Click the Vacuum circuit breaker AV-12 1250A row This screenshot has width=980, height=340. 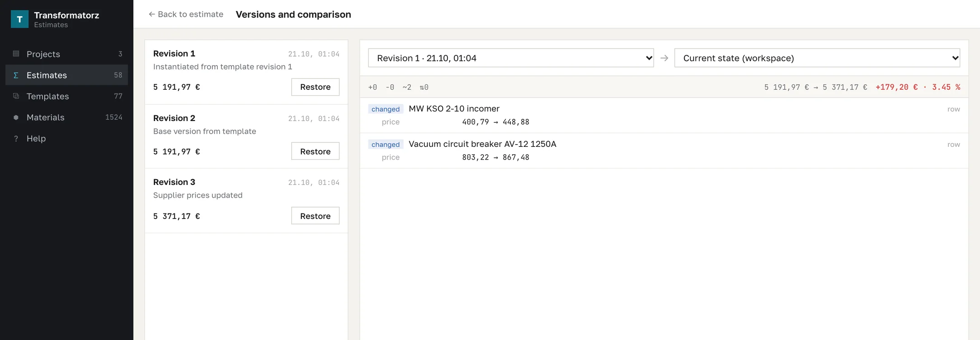coord(664,151)
